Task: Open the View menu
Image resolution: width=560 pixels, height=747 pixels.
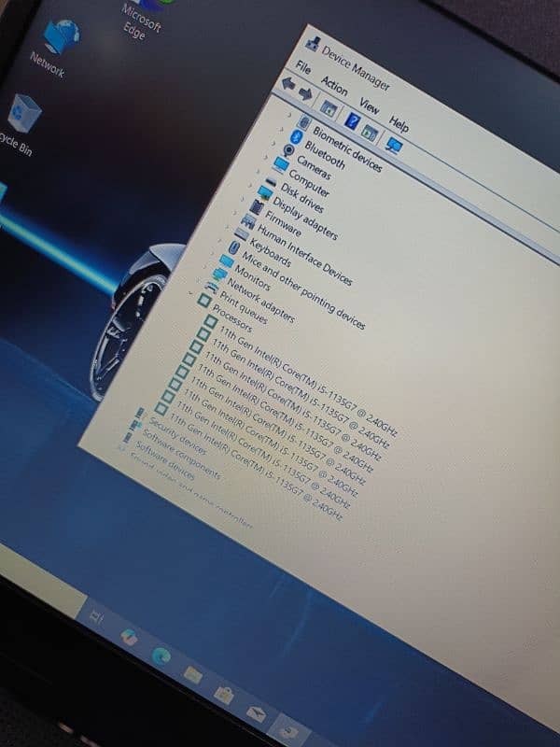Action: coord(370,106)
